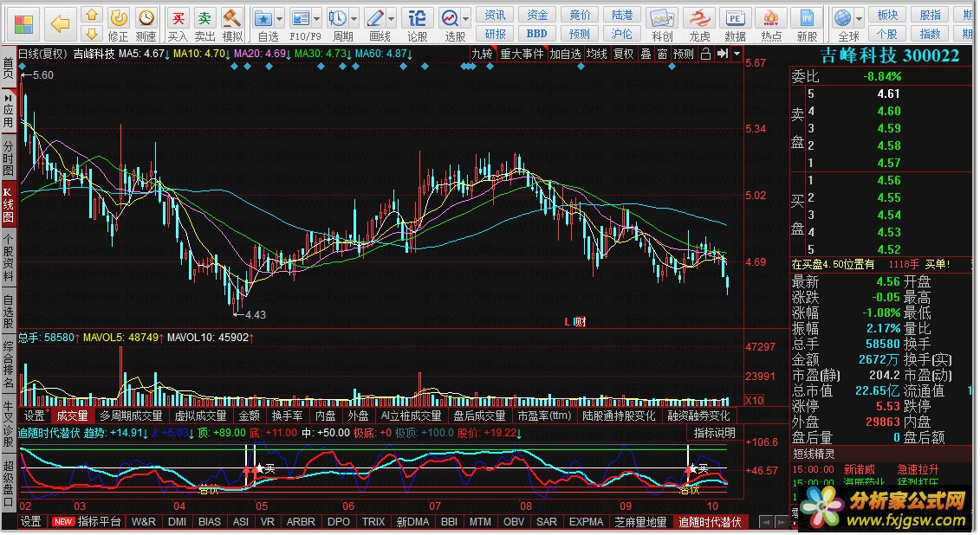
Task: Expand the 选股 dropdown arrow
Action: pos(465,19)
